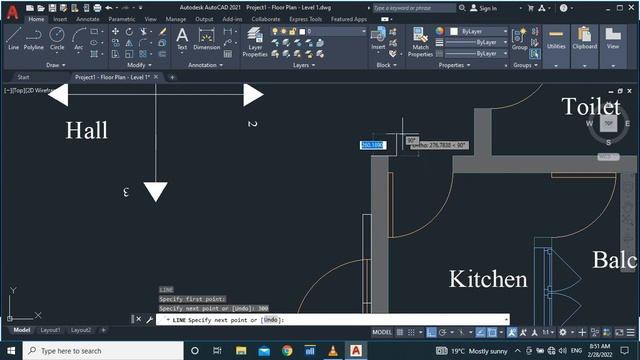The image size is (640, 360).
Task: Open the Annotate ribbon tab
Action: pos(88,19)
